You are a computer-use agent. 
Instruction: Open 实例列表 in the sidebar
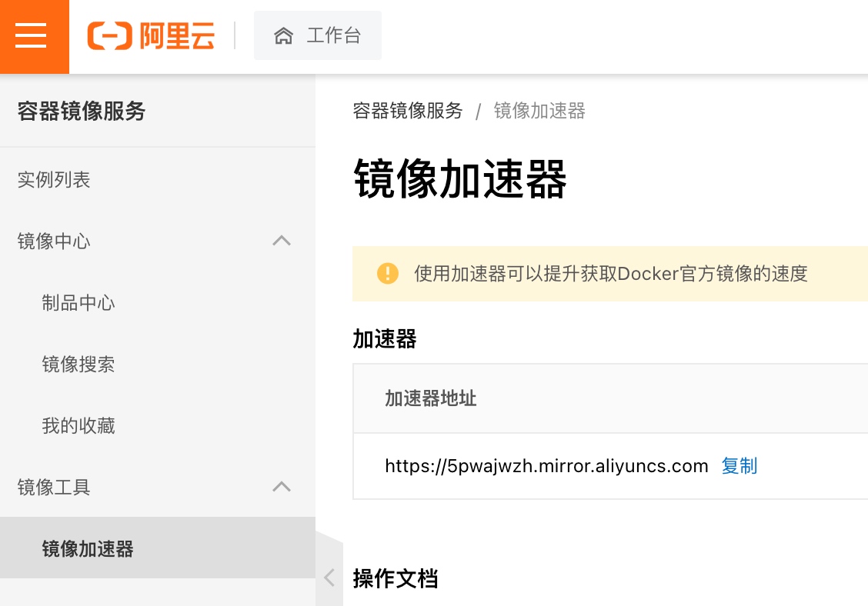[54, 180]
